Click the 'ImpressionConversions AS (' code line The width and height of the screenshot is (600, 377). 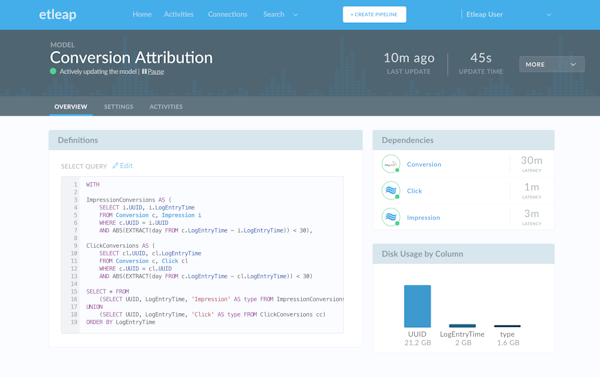click(x=129, y=200)
